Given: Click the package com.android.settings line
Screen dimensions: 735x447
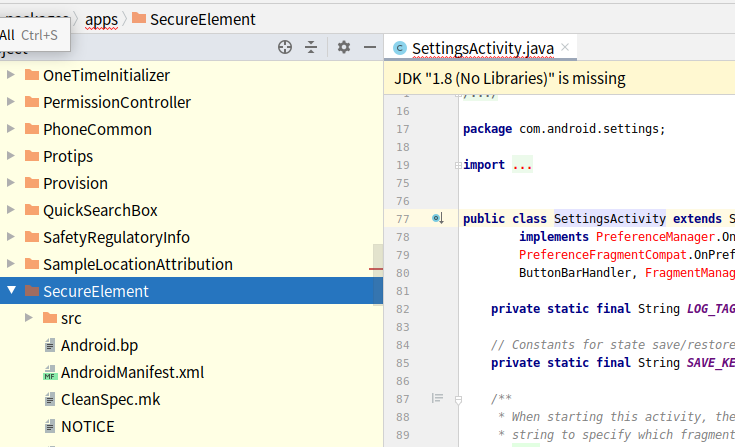Looking at the screenshot, I should pyautogui.click(x=564, y=129).
